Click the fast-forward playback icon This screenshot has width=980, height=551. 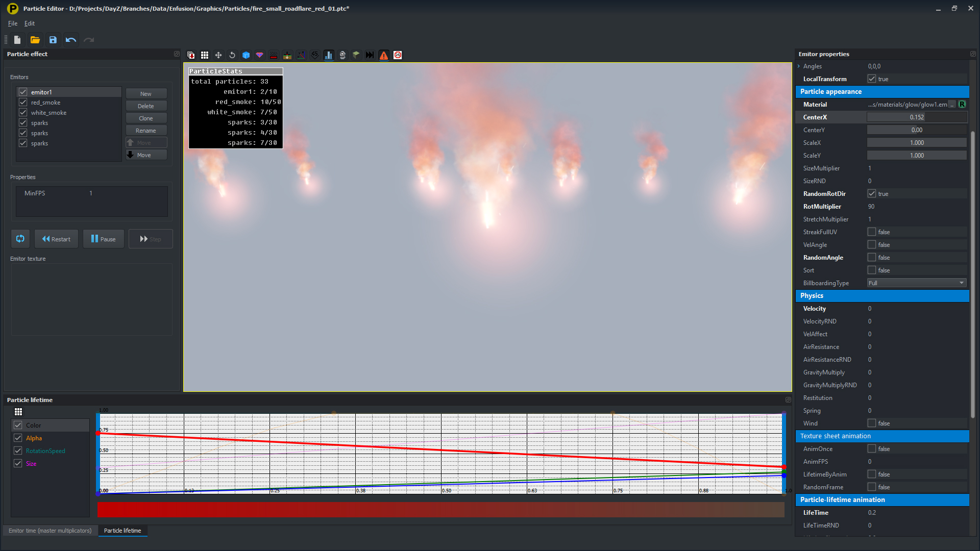(x=143, y=238)
